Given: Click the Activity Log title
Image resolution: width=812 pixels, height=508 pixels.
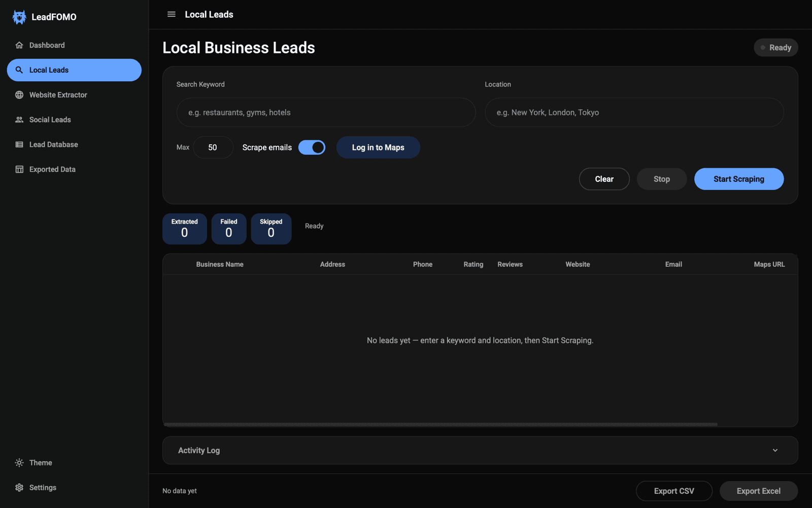Looking at the screenshot, I should (199, 451).
